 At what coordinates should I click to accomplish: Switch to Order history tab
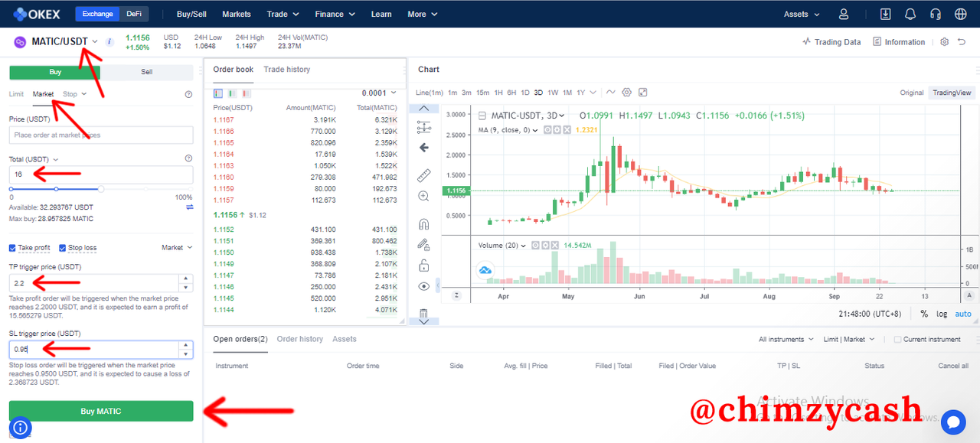(300, 339)
